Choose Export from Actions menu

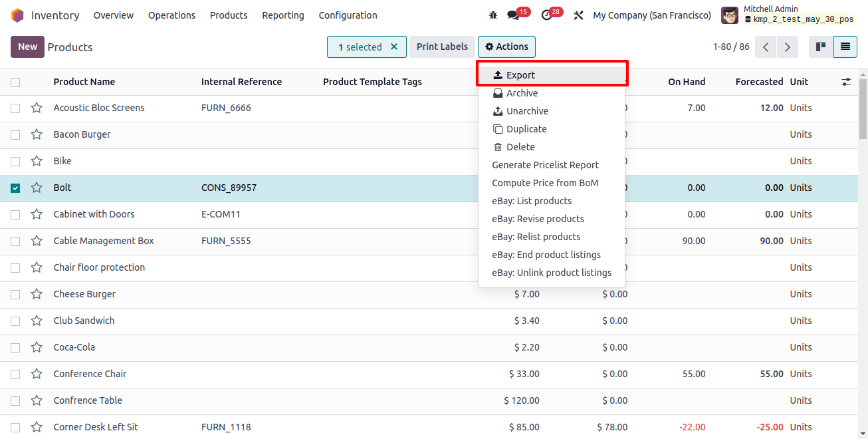(x=552, y=75)
